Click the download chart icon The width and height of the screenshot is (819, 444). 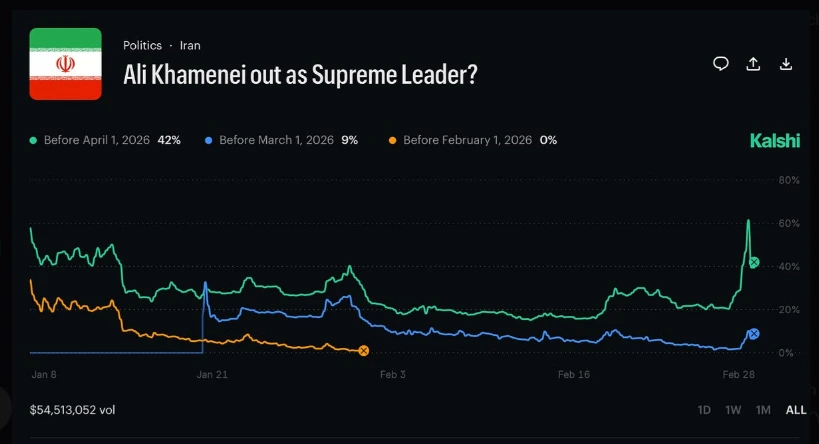point(786,64)
